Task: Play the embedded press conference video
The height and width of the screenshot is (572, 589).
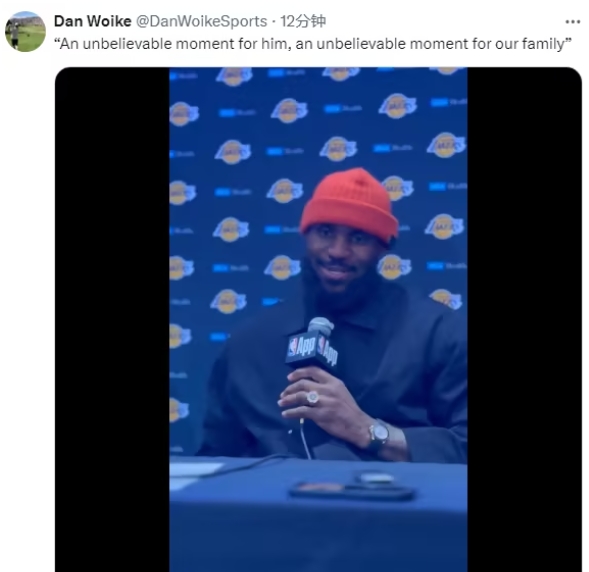Action: point(318,319)
